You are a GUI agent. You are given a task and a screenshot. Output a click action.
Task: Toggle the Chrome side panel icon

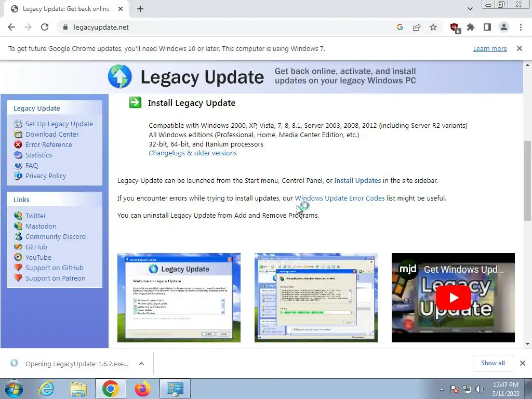[x=487, y=27]
